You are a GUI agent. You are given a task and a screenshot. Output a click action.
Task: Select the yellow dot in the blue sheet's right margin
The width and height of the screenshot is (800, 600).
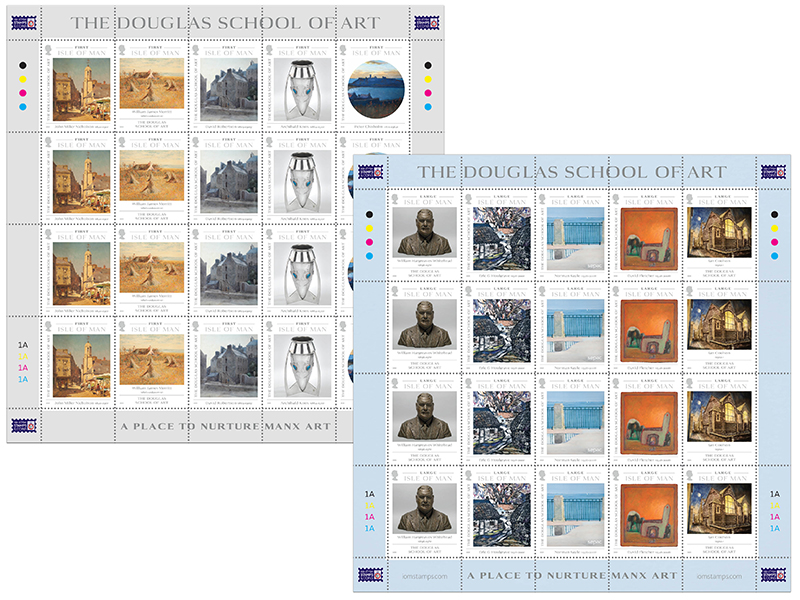click(x=774, y=229)
